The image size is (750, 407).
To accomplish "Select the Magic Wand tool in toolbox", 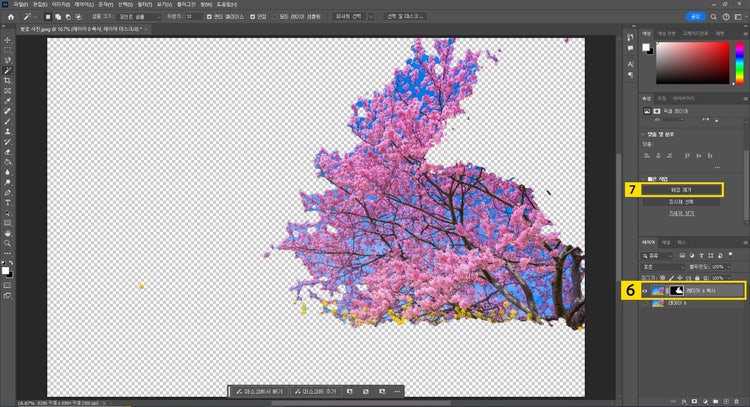I will pyautogui.click(x=7, y=70).
